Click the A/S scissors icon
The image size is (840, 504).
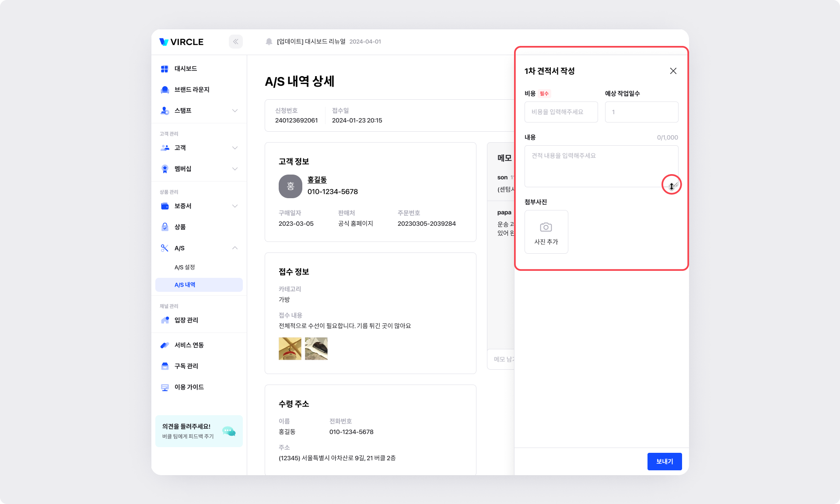[x=164, y=248]
